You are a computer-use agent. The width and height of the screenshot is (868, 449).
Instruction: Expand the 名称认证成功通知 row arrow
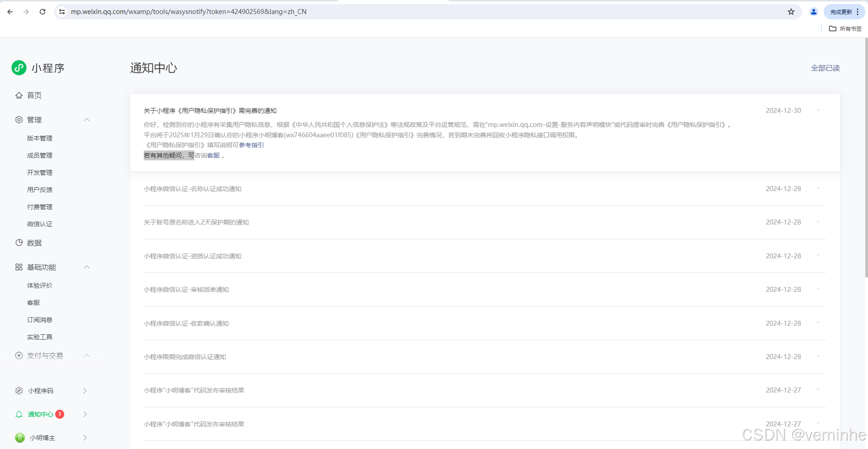pos(818,188)
